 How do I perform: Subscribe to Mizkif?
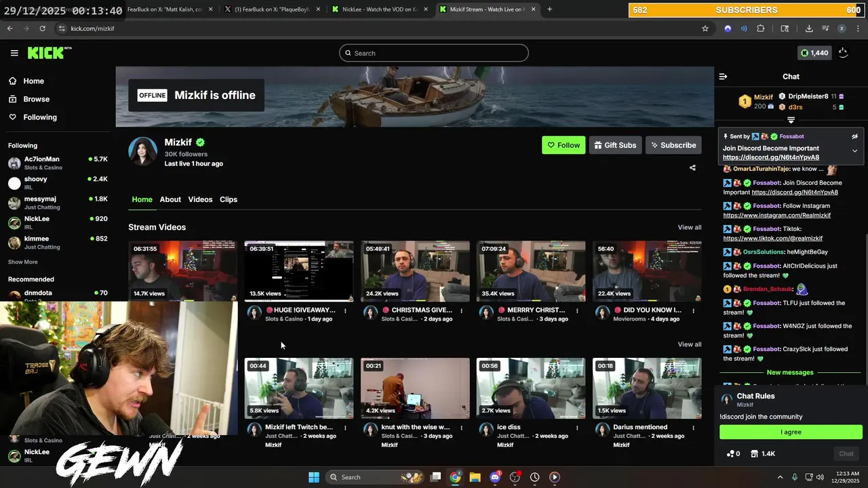tap(673, 145)
